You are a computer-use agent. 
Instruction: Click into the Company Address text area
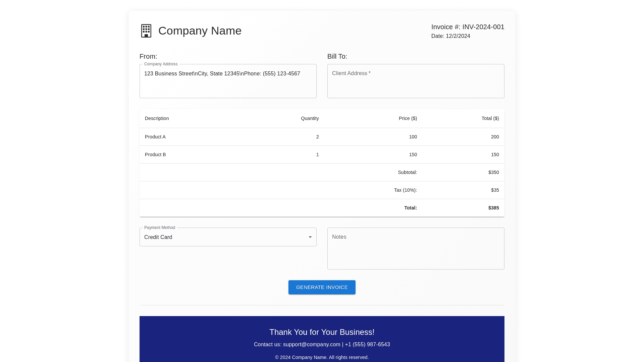[x=228, y=81]
